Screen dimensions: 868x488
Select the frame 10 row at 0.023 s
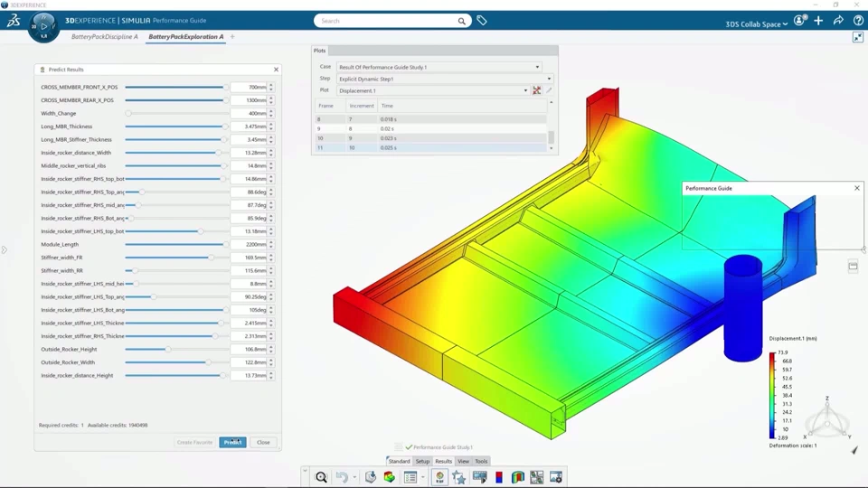(x=430, y=138)
